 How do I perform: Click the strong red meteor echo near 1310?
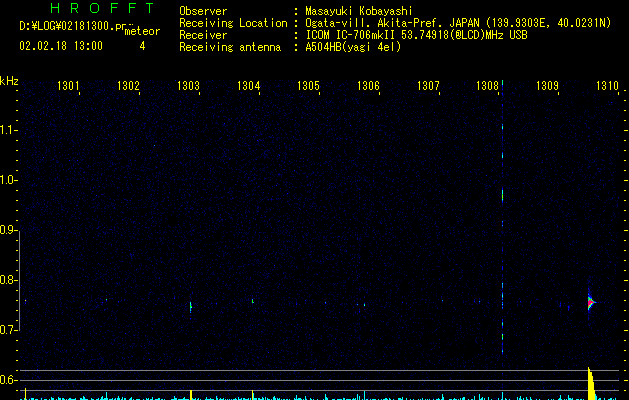(591, 303)
